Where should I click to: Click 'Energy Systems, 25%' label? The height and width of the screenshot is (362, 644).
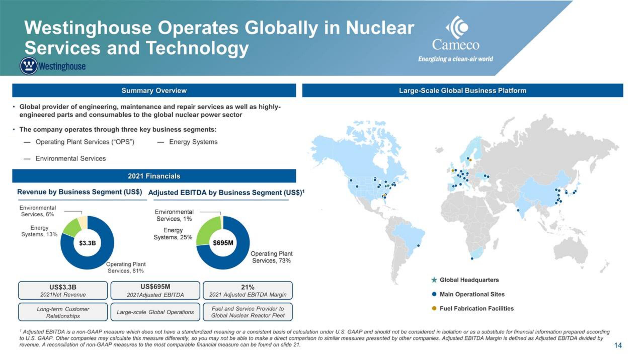click(173, 234)
